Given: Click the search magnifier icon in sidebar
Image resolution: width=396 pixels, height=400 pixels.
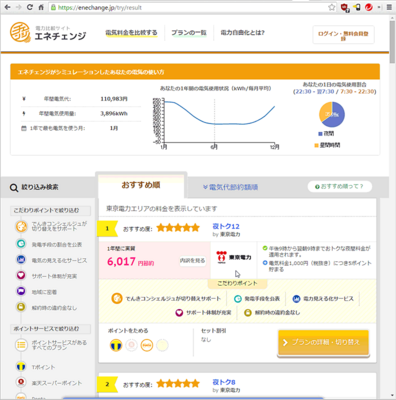Looking at the screenshot, I should (14, 188).
